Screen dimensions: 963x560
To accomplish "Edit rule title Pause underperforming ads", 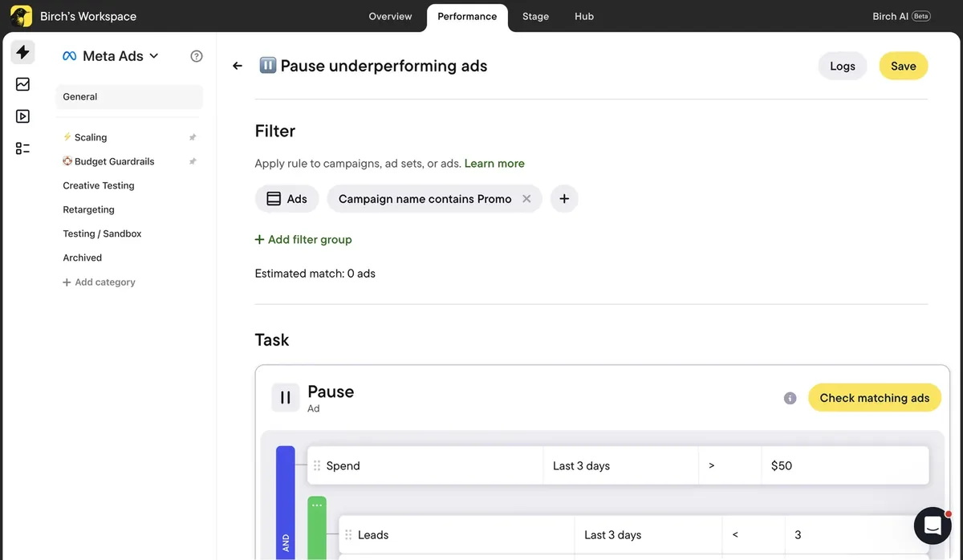I will [x=384, y=66].
